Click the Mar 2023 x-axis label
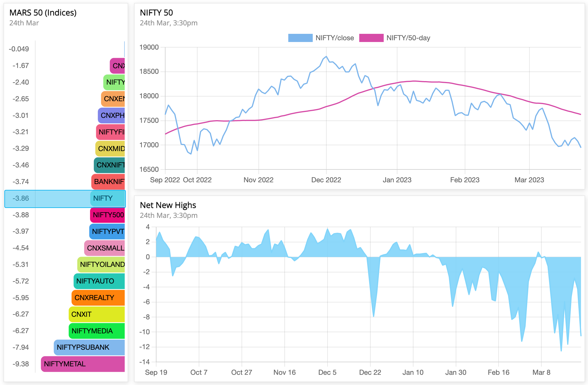This screenshot has width=588, height=385. coord(529,180)
